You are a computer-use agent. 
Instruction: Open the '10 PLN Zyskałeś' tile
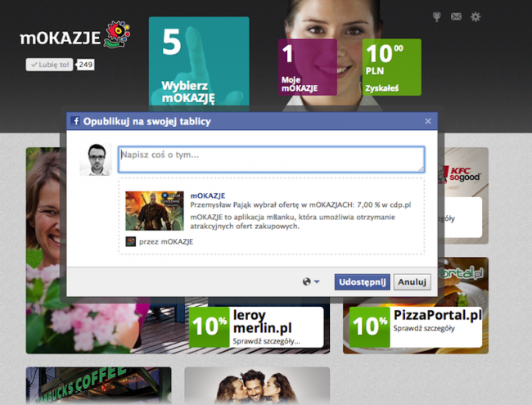[391, 67]
